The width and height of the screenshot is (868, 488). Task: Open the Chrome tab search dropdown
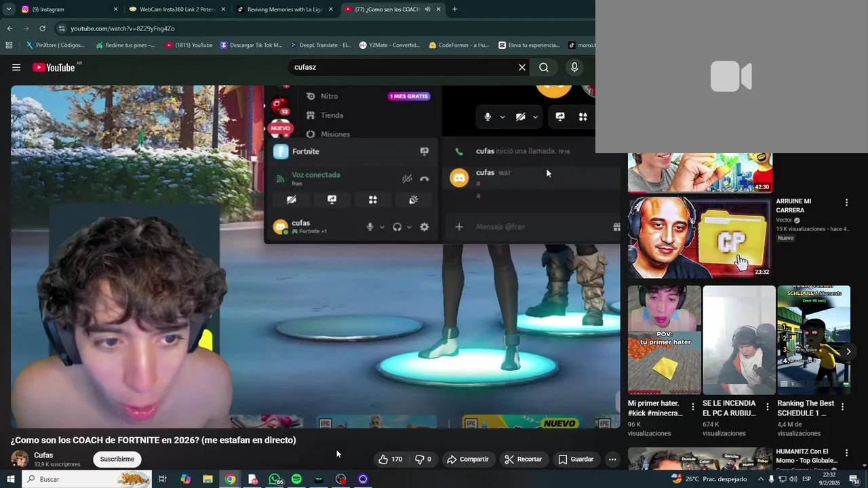[x=9, y=9]
